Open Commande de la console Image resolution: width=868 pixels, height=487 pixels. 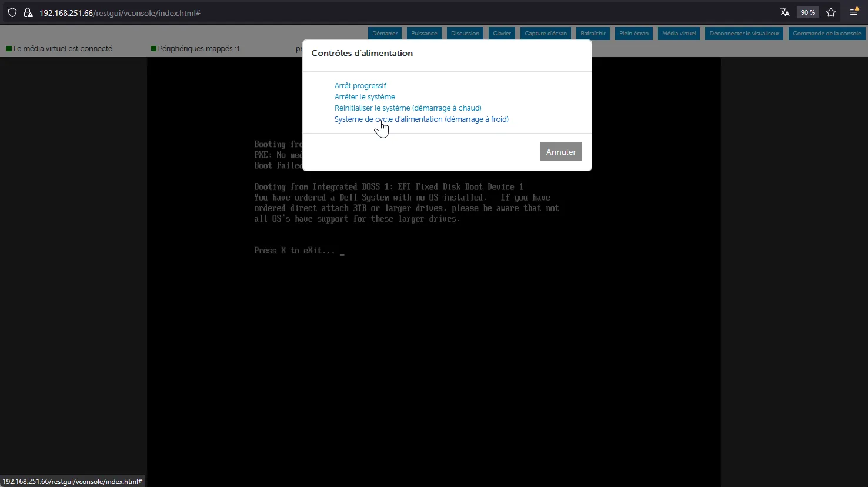[826, 34]
